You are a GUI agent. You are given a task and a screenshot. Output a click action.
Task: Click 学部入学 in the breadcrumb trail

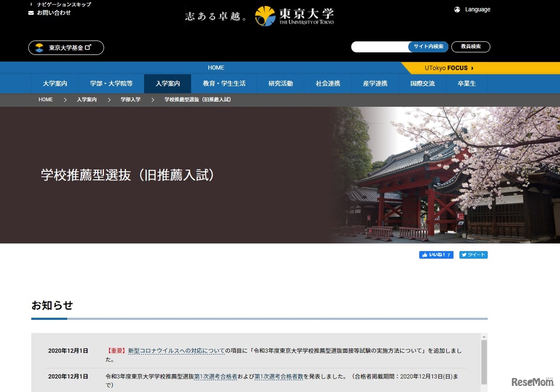pyautogui.click(x=130, y=100)
